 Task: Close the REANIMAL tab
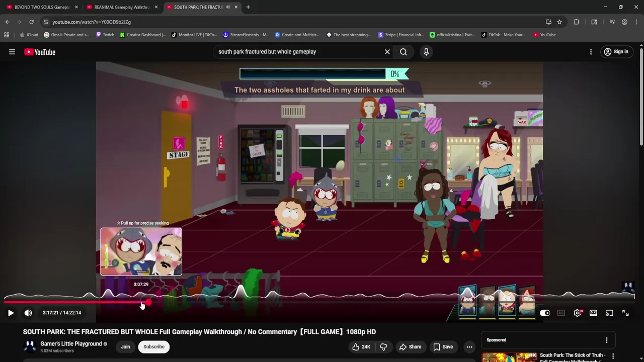pyautogui.click(x=156, y=7)
